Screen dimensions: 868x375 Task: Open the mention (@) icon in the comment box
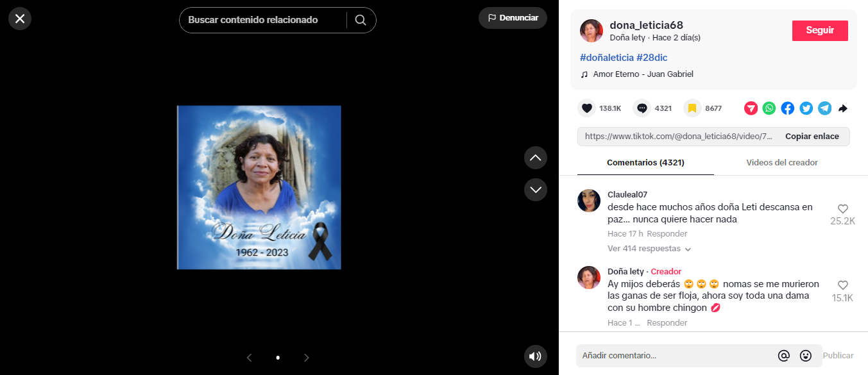point(783,355)
